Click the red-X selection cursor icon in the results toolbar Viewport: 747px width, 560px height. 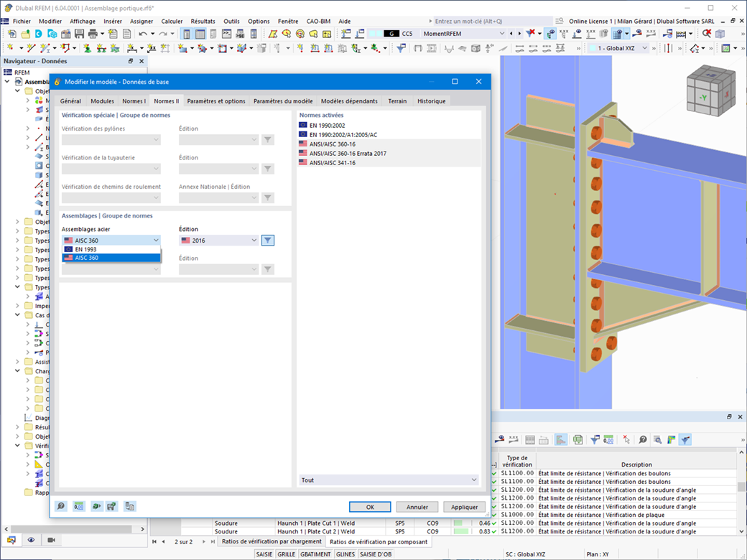[626, 439]
